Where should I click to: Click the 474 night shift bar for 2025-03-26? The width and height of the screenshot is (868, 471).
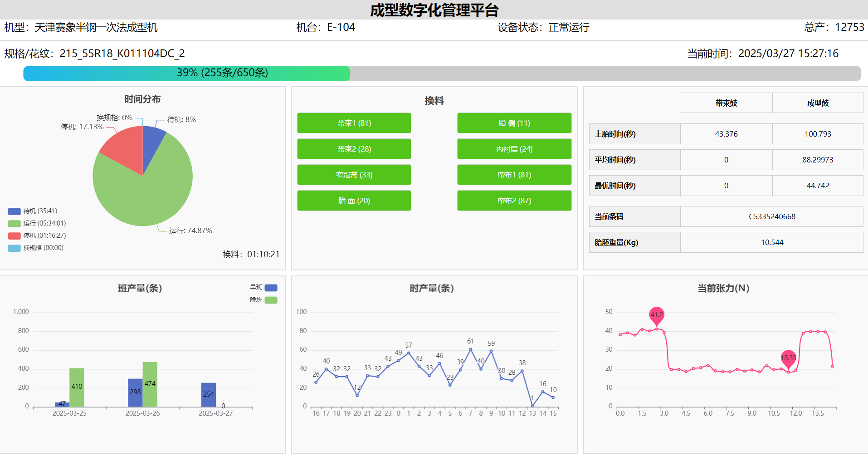(x=150, y=384)
